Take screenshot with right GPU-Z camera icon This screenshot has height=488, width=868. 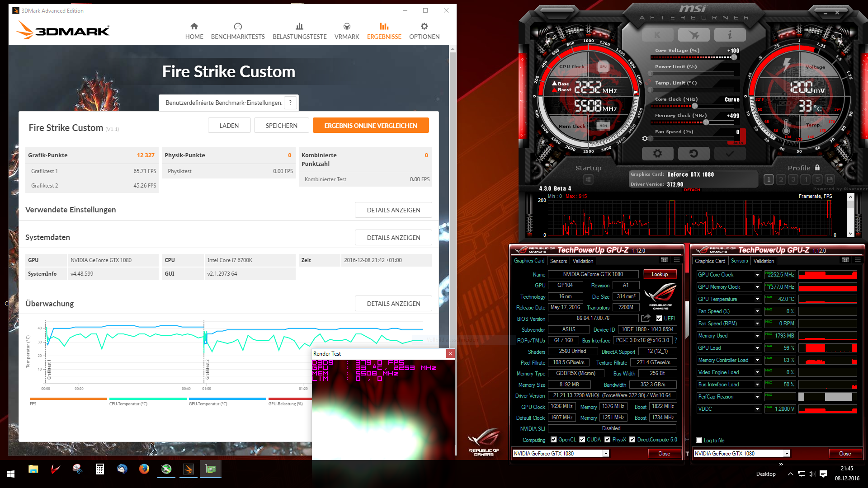pyautogui.click(x=845, y=260)
